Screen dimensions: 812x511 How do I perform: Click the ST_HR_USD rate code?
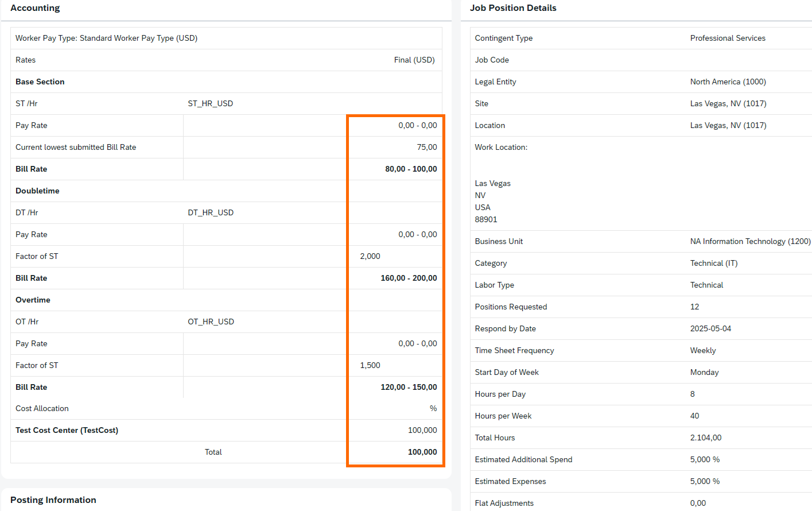coord(211,103)
